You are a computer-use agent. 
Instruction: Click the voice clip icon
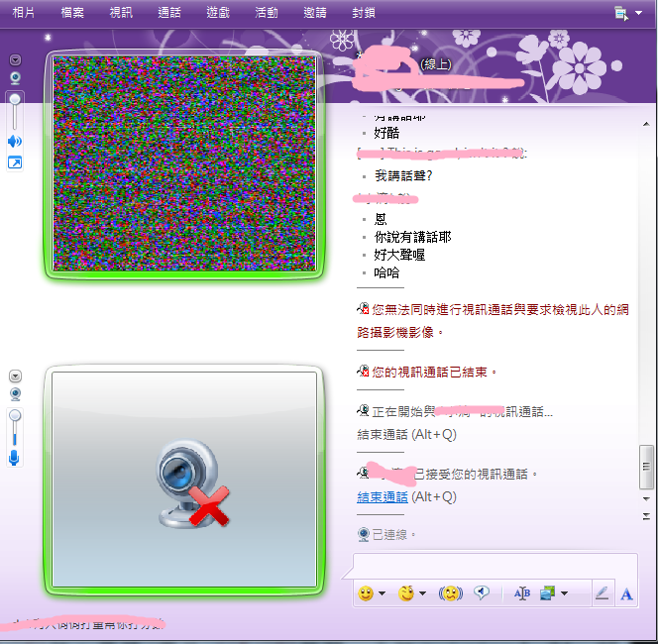[482, 592]
